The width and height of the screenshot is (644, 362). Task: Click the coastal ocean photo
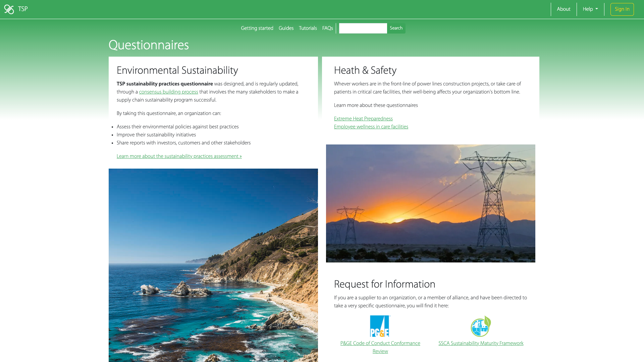[213, 265]
